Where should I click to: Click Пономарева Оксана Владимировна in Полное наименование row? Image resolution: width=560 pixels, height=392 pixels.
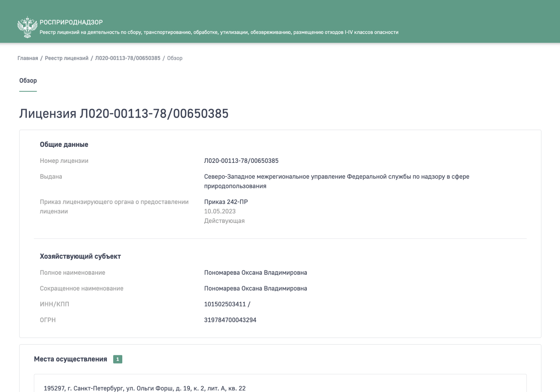click(x=256, y=273)
